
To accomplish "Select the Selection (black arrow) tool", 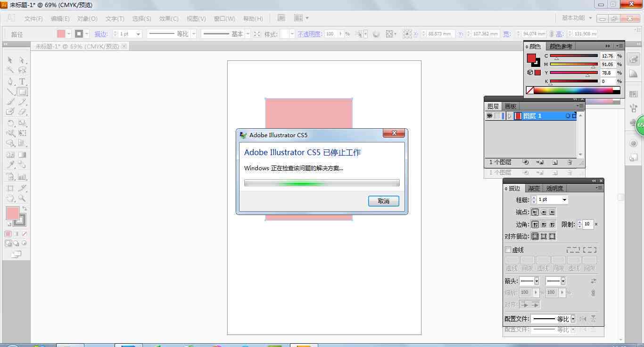I will 10,60.
